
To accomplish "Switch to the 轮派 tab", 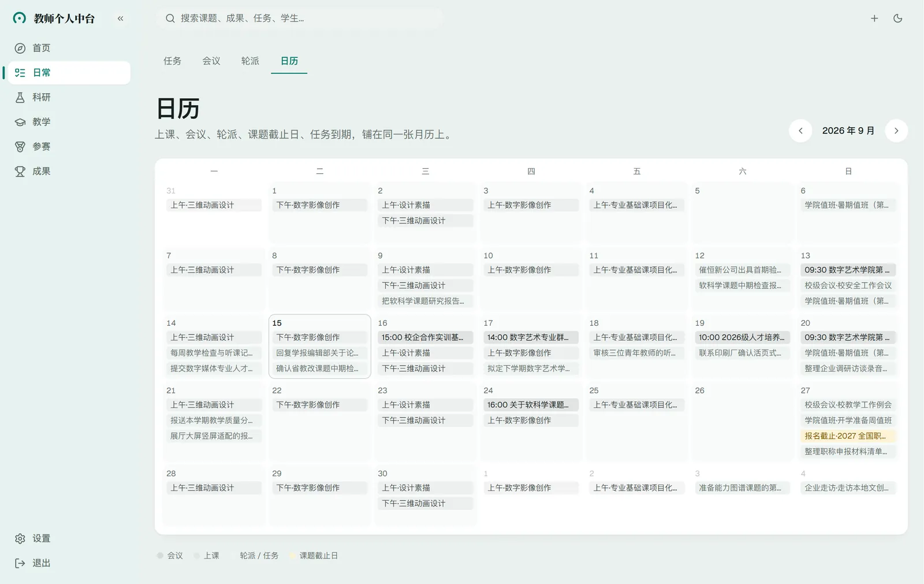I will coord(250,61).
